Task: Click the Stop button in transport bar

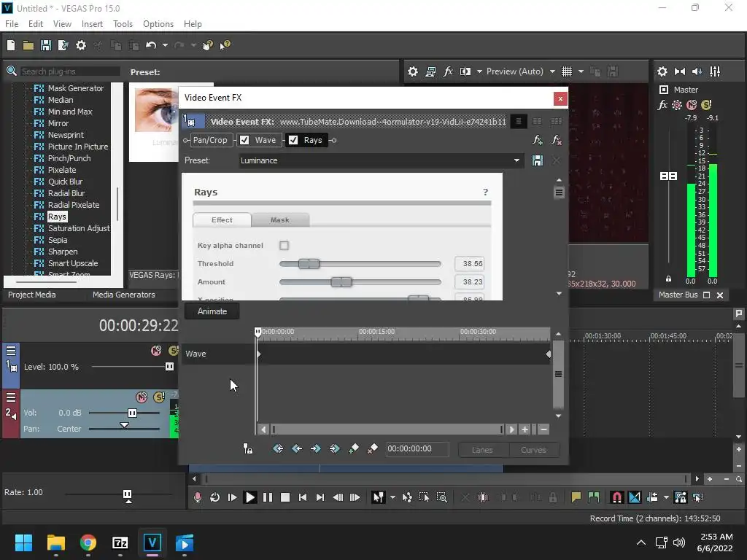Action: pyautogui.click(x=285, y=497)
